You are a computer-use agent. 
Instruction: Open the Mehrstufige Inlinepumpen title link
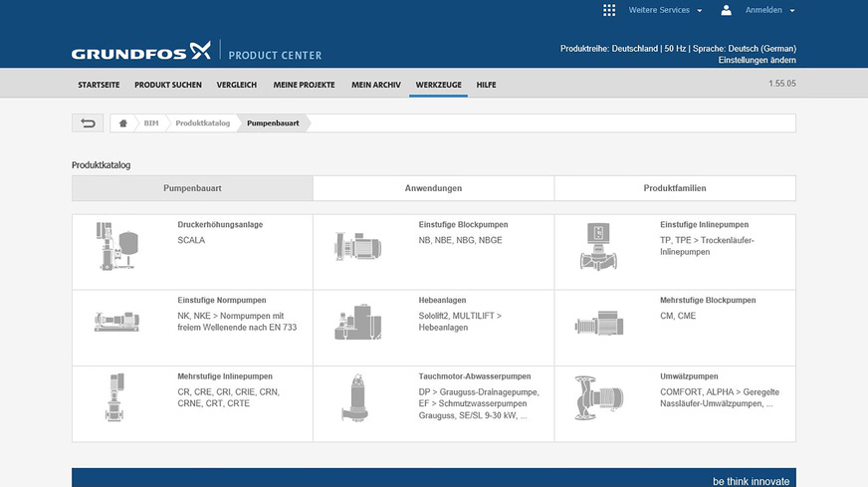(x=225, y=376)
